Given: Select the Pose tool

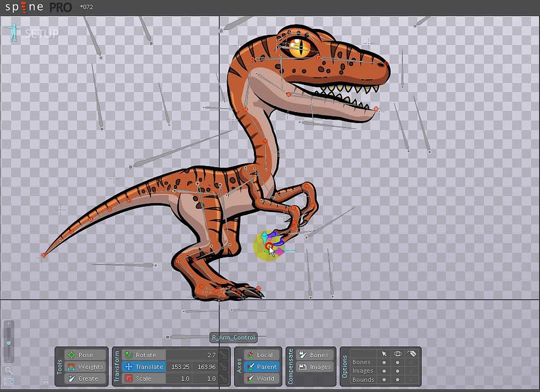Looking at the screenshot, I should point(85,355).
